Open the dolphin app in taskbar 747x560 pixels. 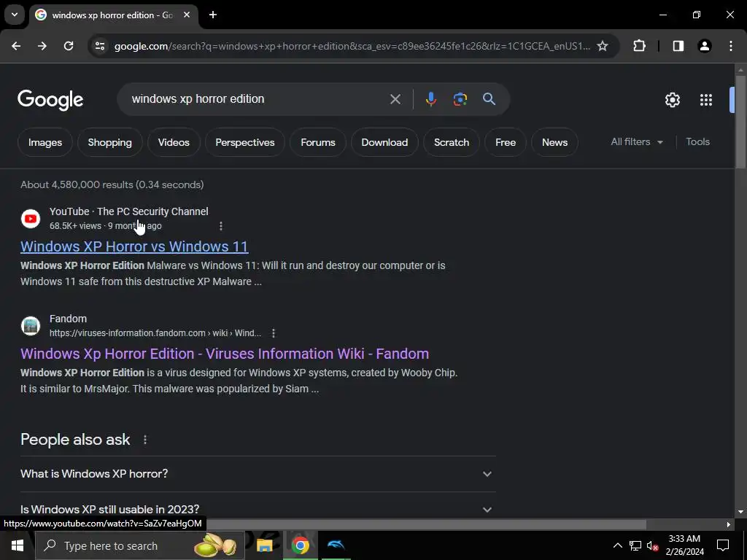pos(336,545)
